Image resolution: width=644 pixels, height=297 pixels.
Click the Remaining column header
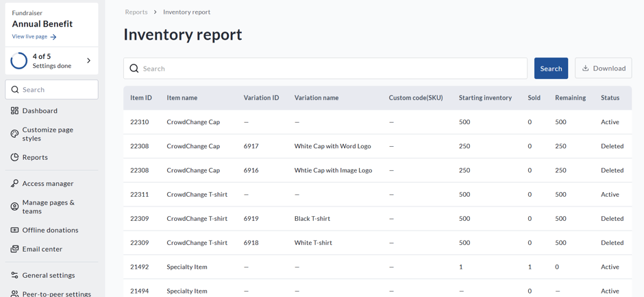click(x=571, y=98)
